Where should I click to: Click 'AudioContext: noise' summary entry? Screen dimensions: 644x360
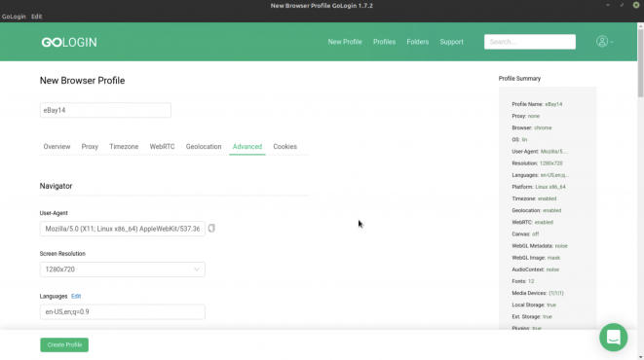point(535,270)
